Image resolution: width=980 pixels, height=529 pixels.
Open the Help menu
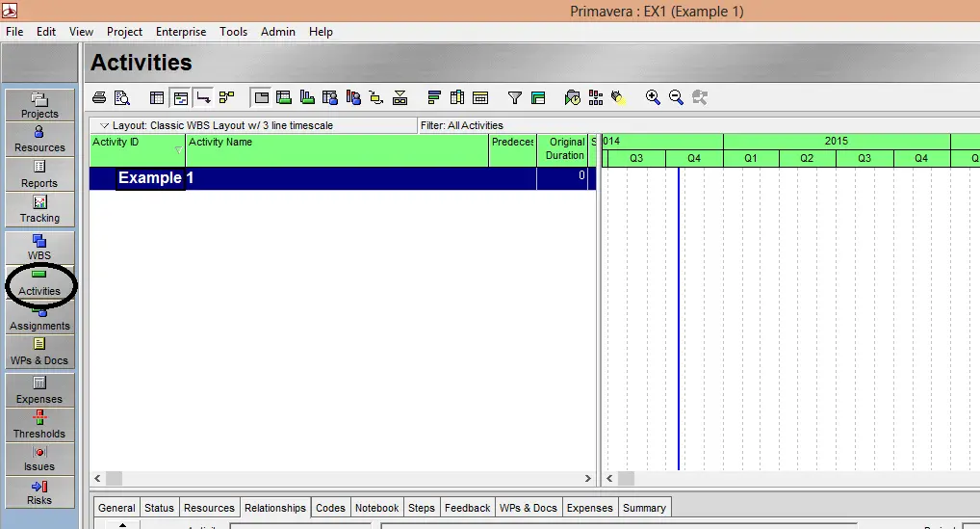(321, 32)
